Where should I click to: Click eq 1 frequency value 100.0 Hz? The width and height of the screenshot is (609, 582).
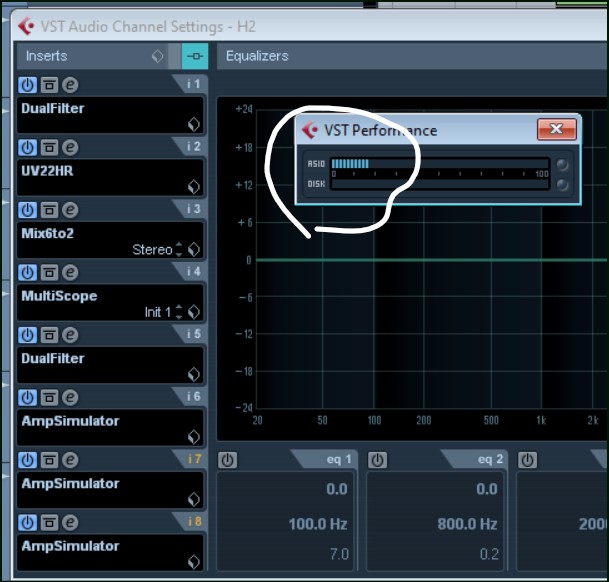point(318,524)
